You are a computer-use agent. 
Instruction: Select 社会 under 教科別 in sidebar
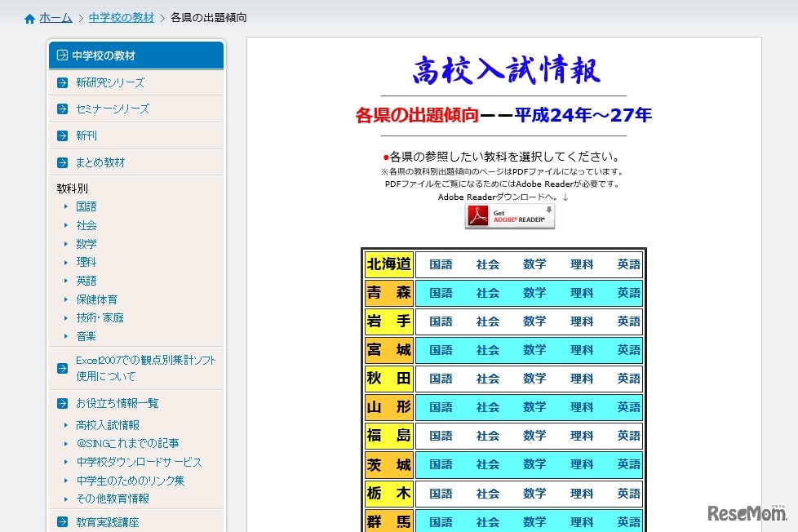click(x=86, y=225)
